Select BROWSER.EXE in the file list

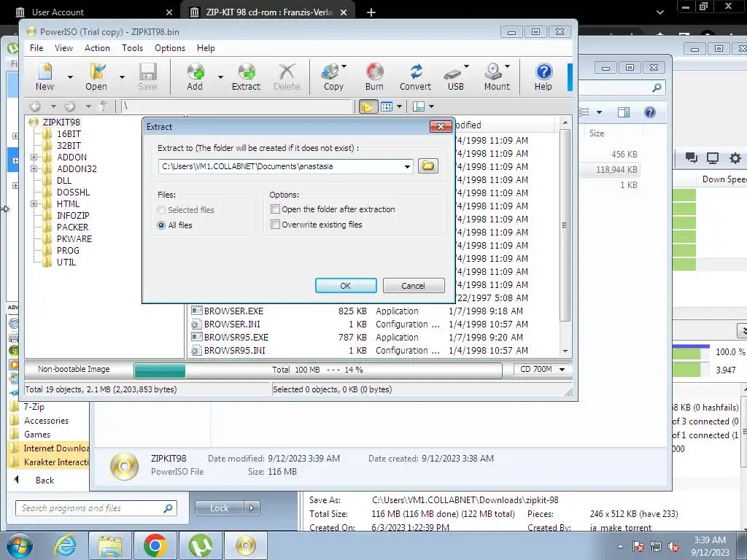click(x=233, y=311)
